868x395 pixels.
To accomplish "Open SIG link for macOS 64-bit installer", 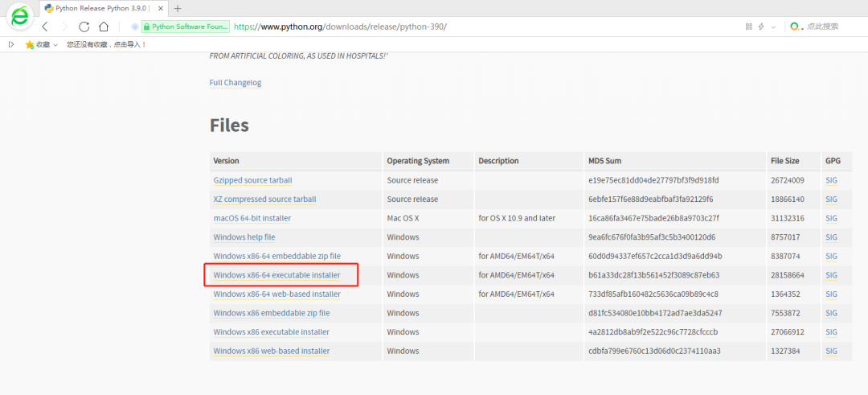I will pos(831,218).
